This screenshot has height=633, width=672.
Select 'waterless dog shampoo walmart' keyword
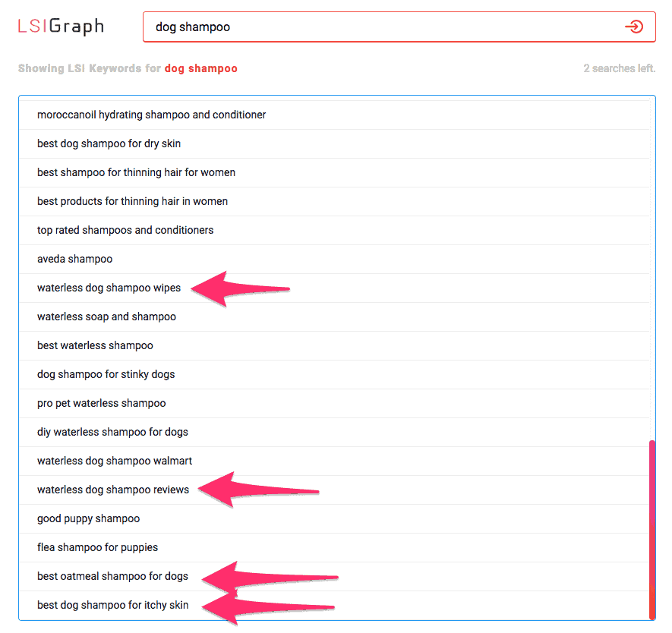pos(114,461)
